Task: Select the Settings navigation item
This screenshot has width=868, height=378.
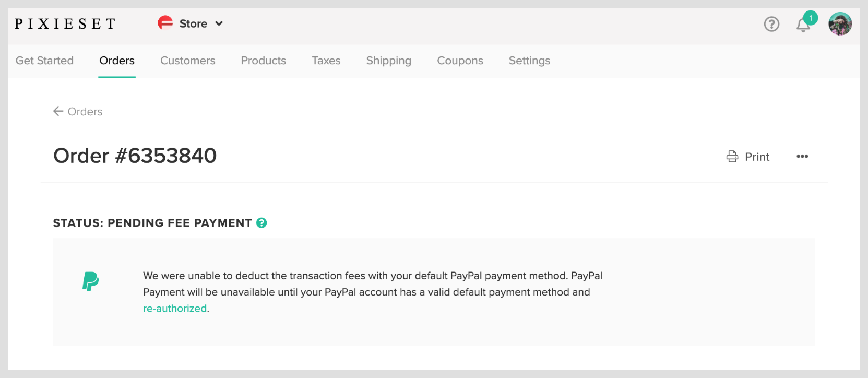Action: [529, 61]
